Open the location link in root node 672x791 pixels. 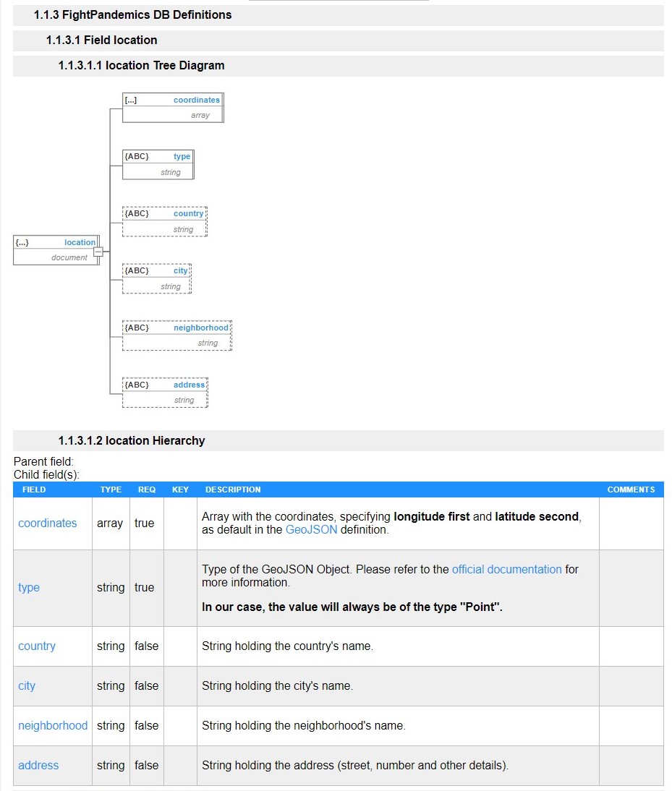(80, 243)
